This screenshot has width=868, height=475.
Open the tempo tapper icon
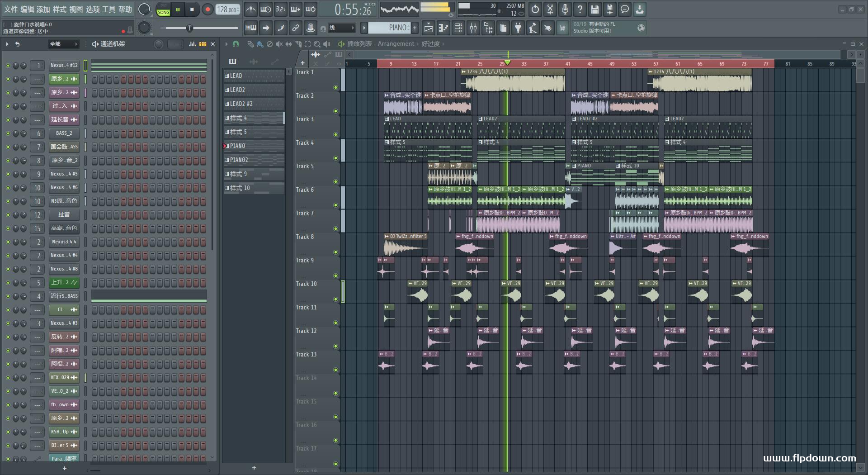[x=533, y=28]
